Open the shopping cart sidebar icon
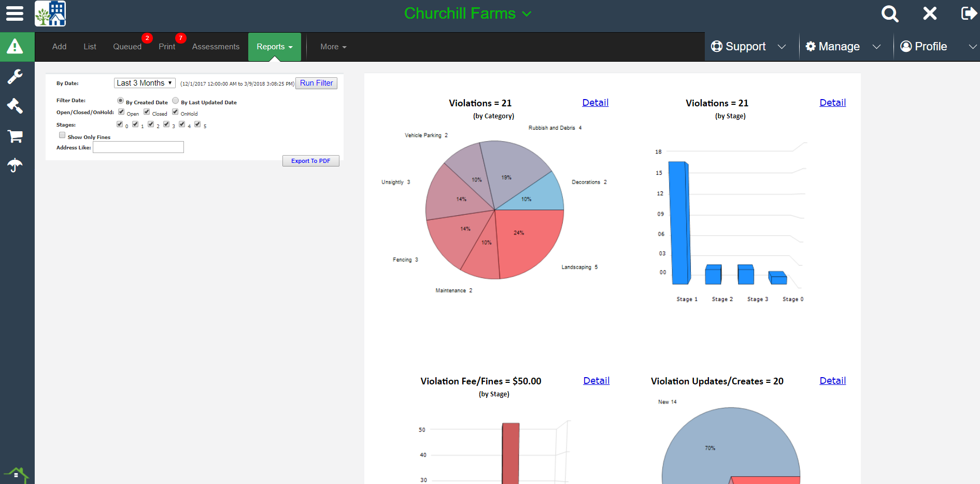The image size is (980, 484). tap(15, 136)
